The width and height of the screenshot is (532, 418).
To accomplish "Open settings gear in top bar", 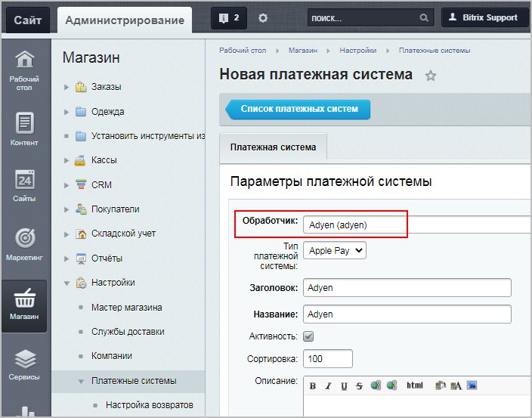I will click(x=263, y=18).
